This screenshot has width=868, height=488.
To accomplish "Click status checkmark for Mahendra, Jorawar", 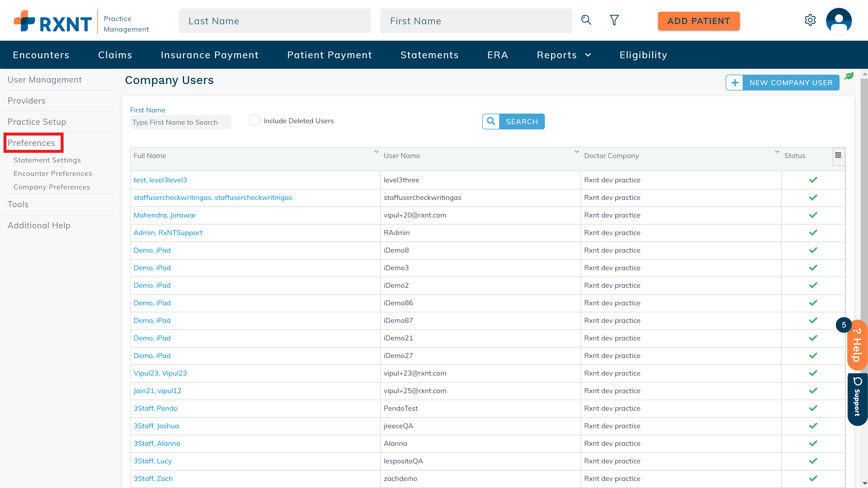I will tap(813, 215).
